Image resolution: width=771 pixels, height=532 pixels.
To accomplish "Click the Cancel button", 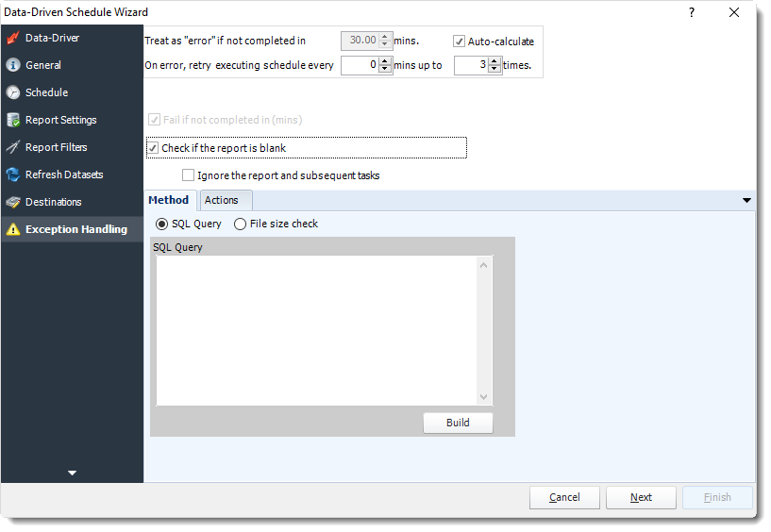I will point(564,498).
